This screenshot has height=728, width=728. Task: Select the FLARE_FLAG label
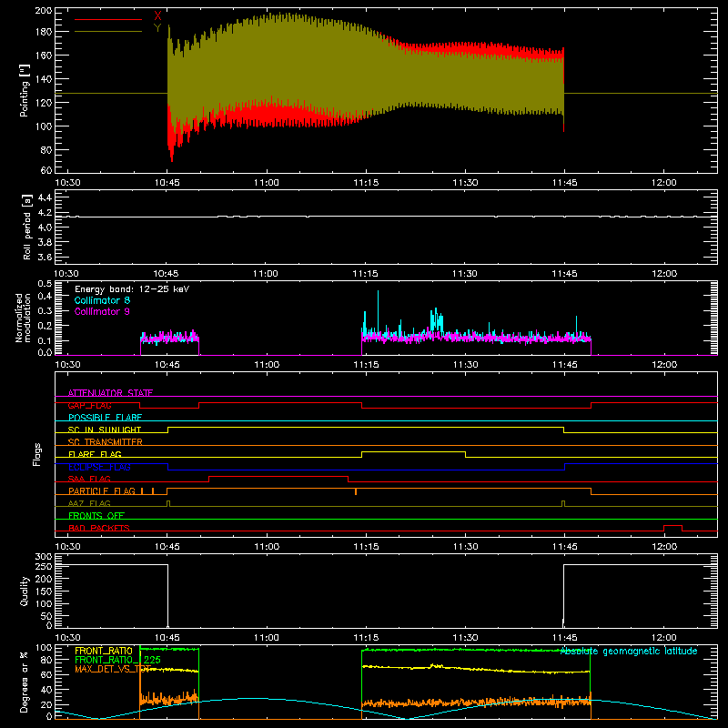95,454
